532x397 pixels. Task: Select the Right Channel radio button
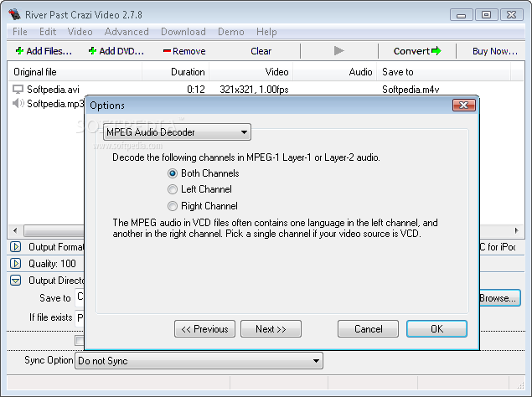(173, 206)
